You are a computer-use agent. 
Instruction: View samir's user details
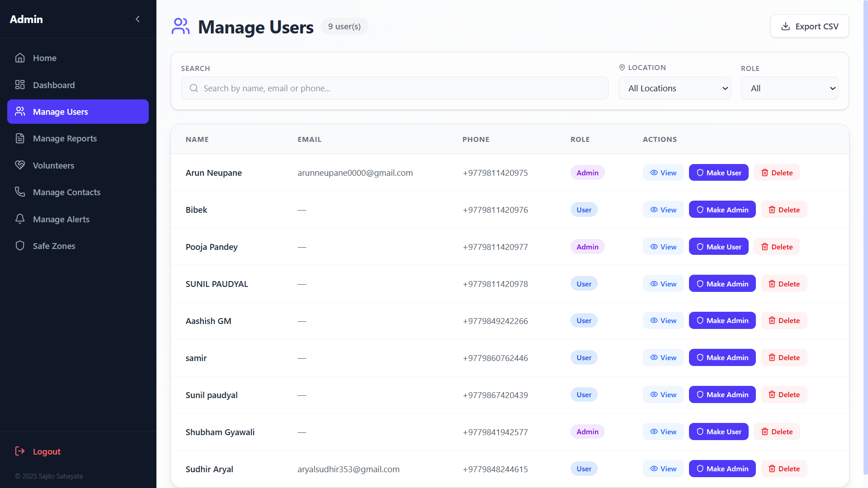click(x=663, y=357)
